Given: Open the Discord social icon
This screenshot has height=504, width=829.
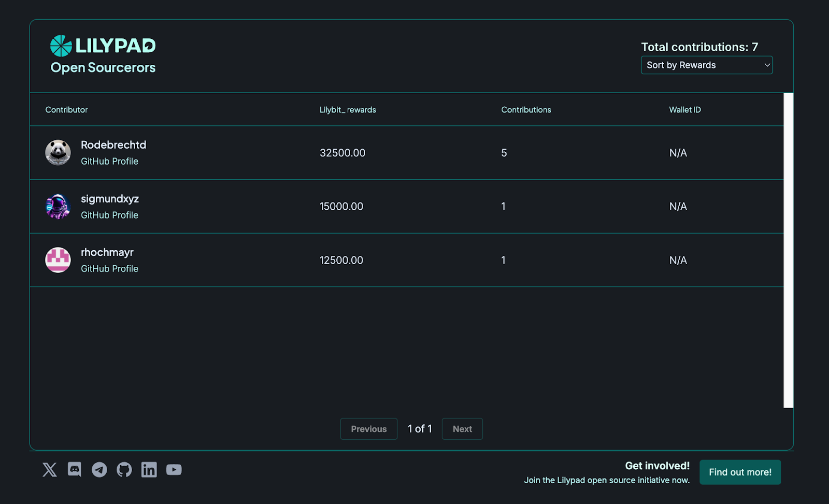Looking at the screenshot, I should pyautogui.click(x=75, y=470).
